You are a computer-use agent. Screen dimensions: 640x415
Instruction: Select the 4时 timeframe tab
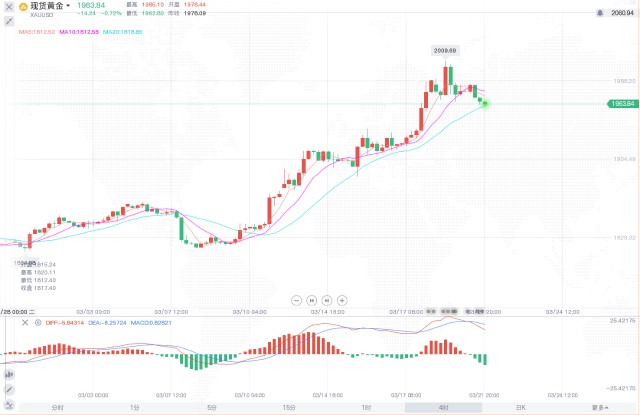[443, 408]
